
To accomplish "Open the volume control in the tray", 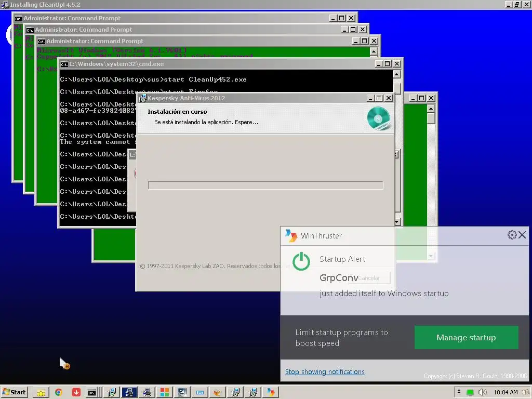I will (482, 393).
